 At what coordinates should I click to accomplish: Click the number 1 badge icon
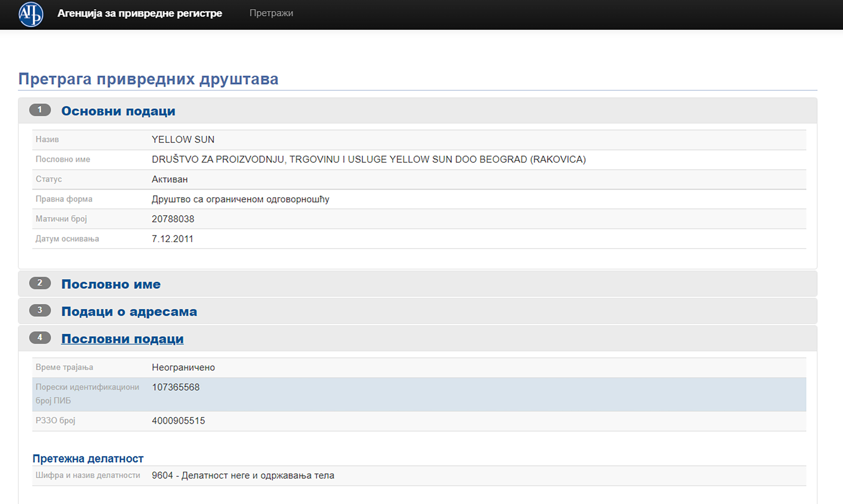(x=40, y=110)
